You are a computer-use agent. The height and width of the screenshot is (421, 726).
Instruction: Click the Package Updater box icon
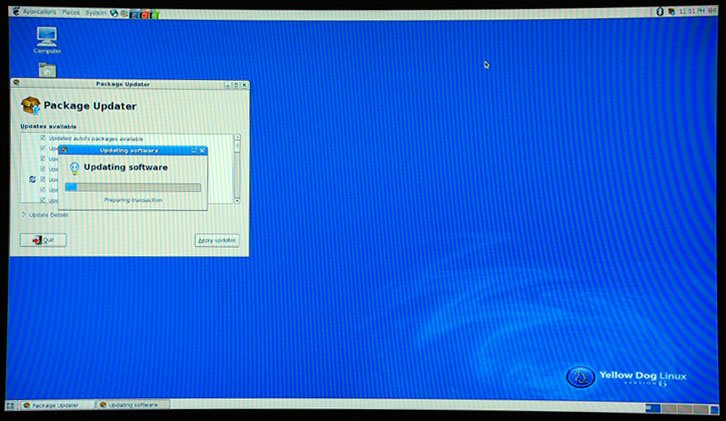click(29, 105)
